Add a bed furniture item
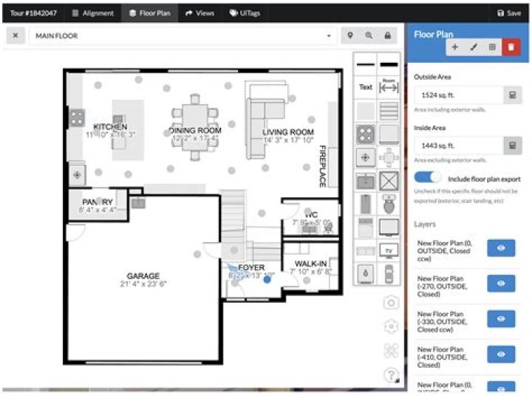The width and height of the screenshot is (532, 398). point(366,227)
